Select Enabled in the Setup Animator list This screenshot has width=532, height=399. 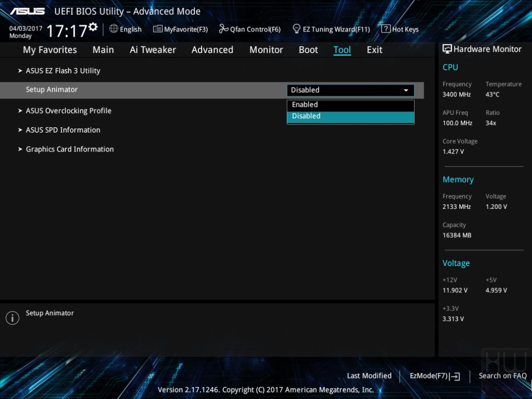click(350, 105)
